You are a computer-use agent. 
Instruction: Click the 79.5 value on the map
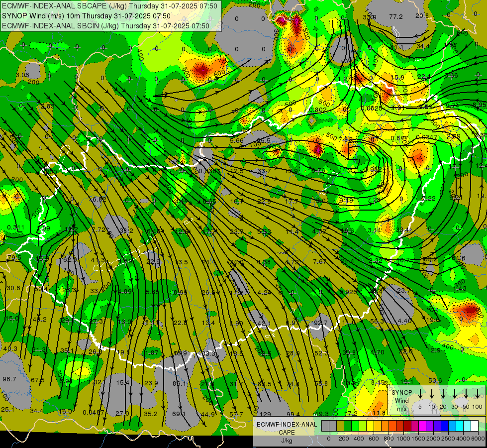click(14, 258)
